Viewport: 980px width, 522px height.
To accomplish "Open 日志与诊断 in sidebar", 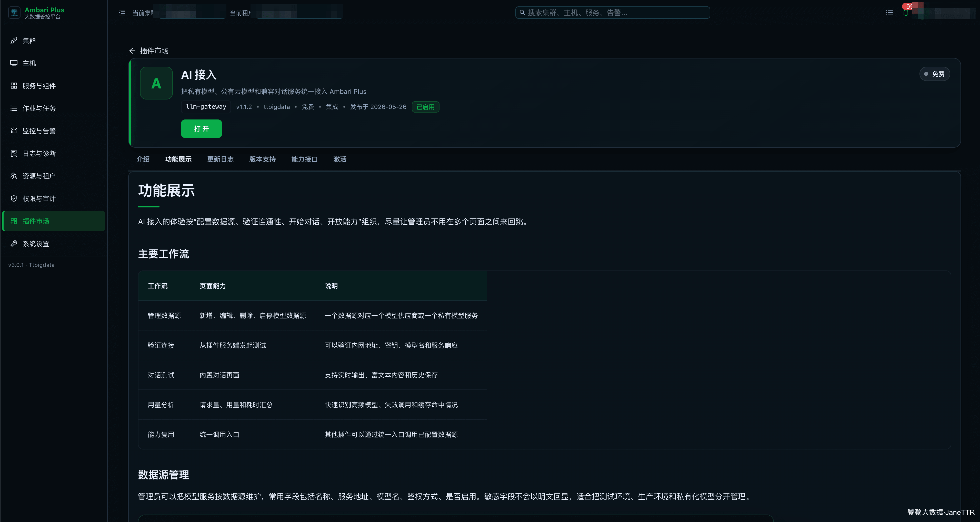I will [54, 153].
